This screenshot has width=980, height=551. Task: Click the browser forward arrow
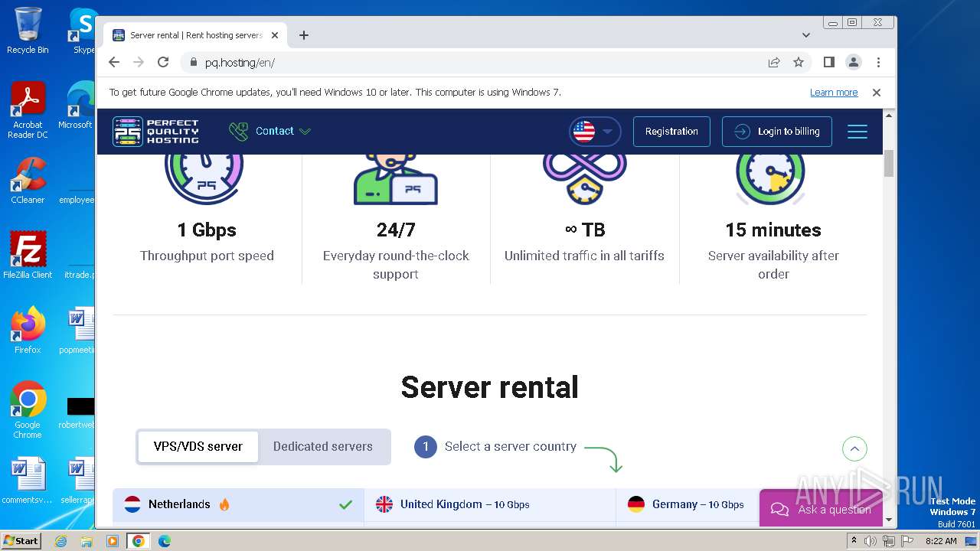[x=139, y=62]
